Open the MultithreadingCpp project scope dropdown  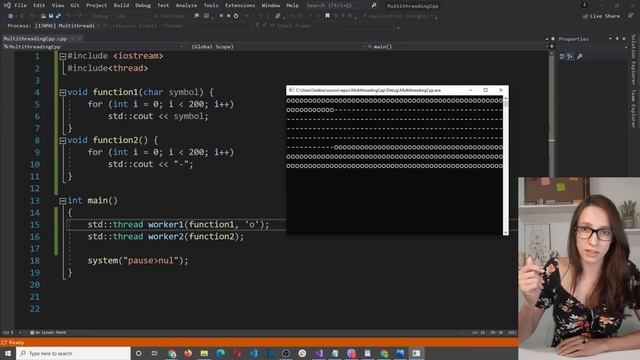pos(93,47)
